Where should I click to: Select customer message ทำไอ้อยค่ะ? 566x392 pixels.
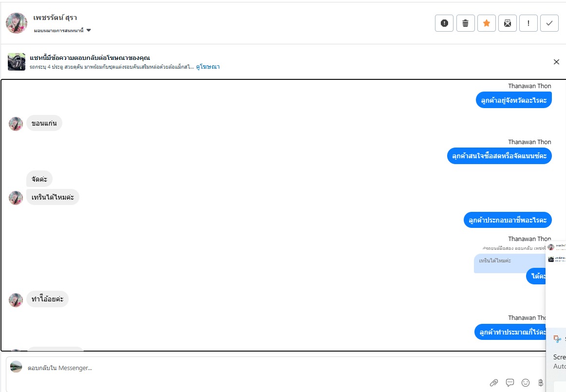tap(47, 299)
